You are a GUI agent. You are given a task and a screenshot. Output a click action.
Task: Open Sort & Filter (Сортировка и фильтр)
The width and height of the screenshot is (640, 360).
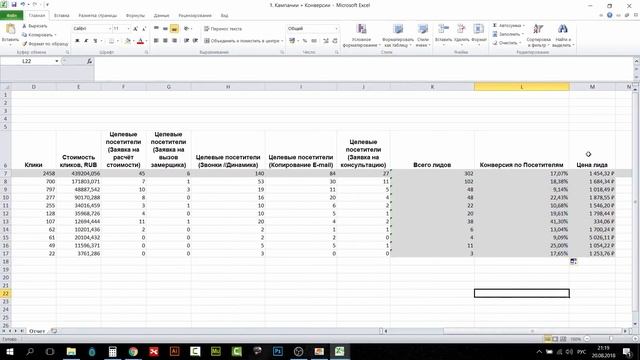[x=539, y=36]
